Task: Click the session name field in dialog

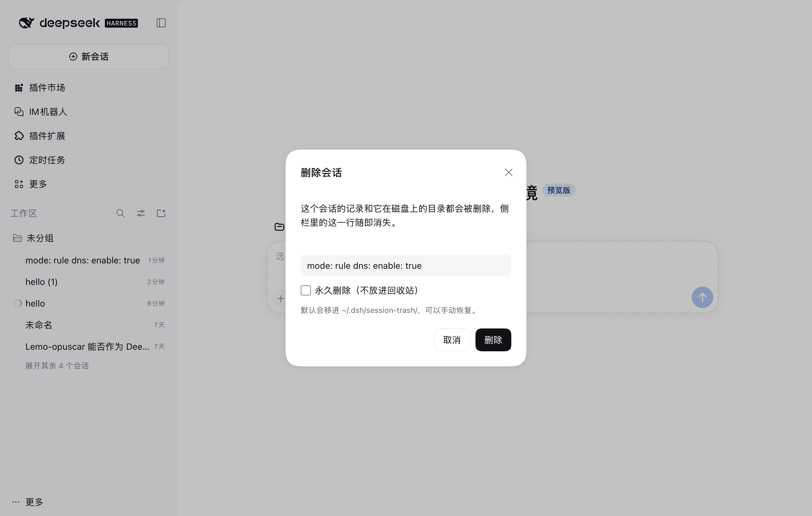Action: point(406,266)
